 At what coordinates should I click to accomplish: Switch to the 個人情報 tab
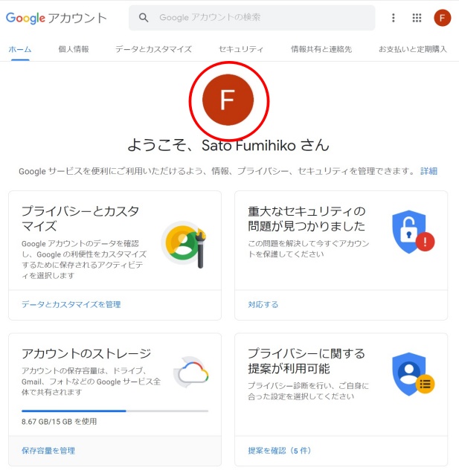point(74,49)
